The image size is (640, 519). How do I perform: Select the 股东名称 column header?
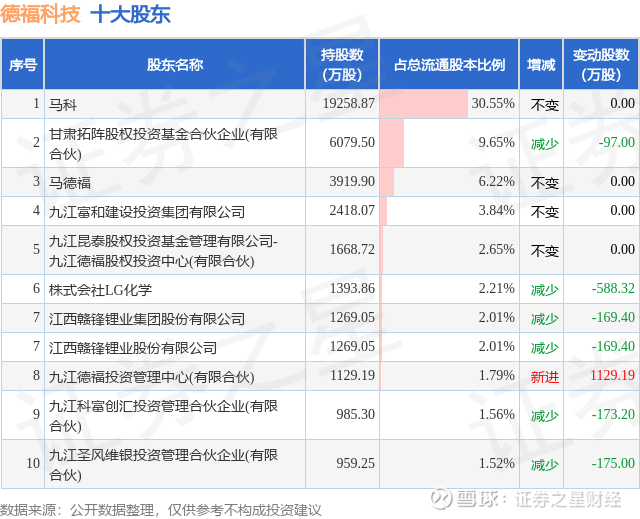tap(175, 64)
